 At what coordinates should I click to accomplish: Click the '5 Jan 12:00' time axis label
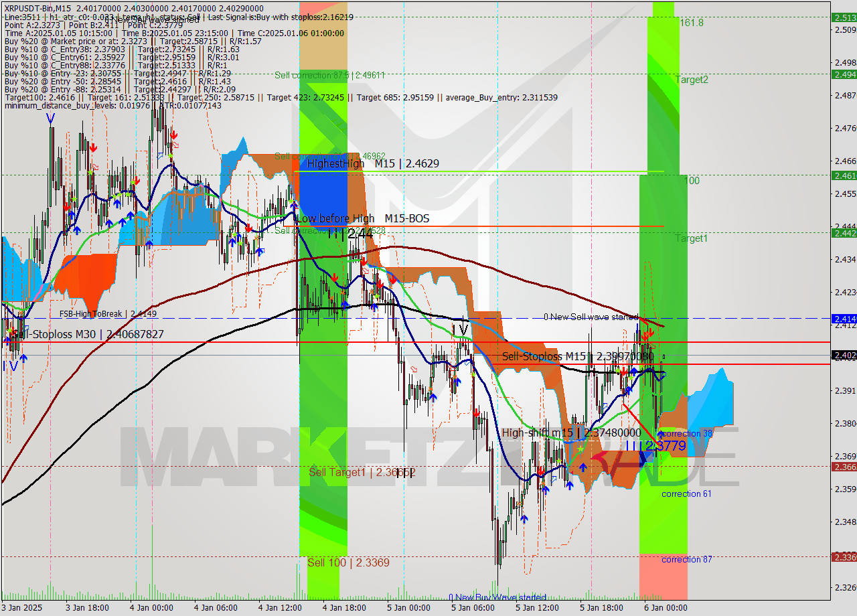point(537,608)
